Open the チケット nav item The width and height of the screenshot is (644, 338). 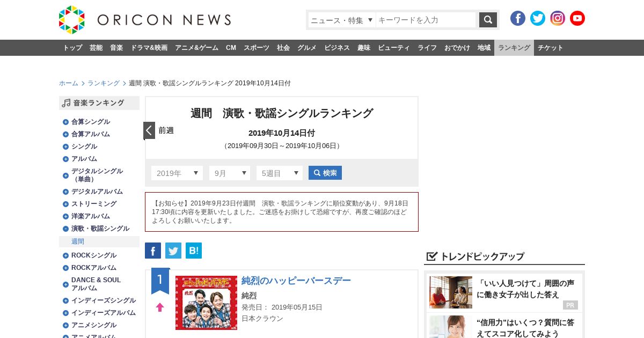tap(551, 48)
